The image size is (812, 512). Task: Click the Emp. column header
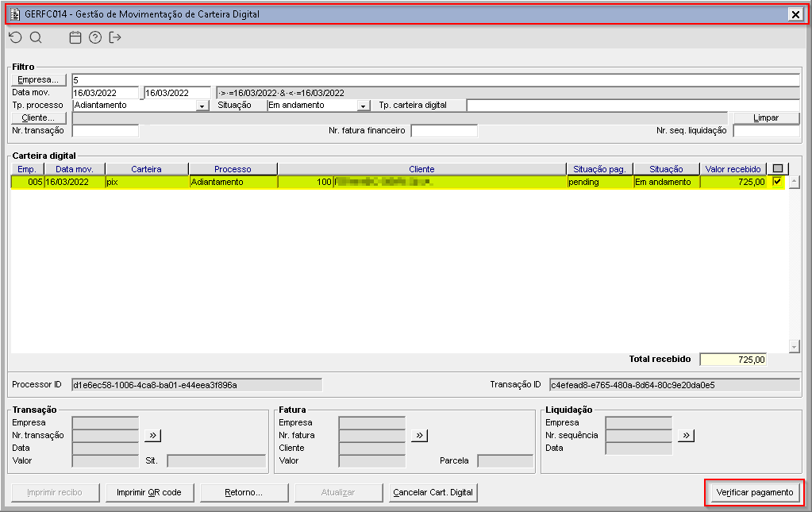(x=28, y=169)
